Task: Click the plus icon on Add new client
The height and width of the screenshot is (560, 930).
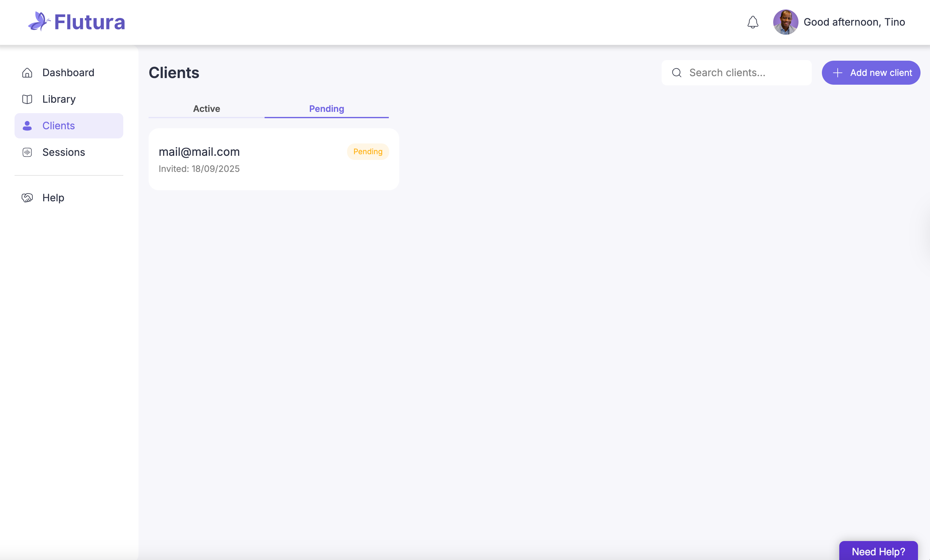Action: coord(837,72)
